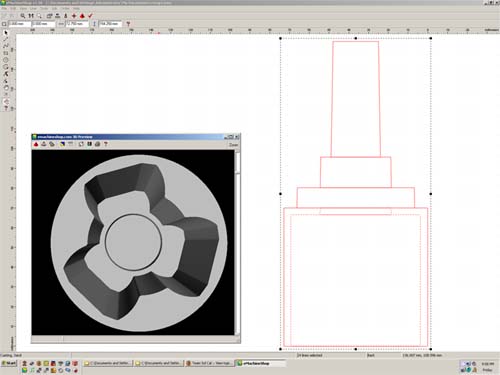The height and width of the screenshot is (375, 500).
Task: Switch to eMachineShop taskbar window button
Action: click(260, 363)
